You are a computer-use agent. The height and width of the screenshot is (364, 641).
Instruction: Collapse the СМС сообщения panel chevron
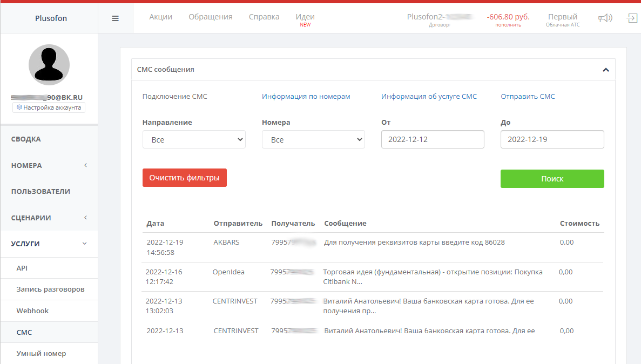click(606, 70)
